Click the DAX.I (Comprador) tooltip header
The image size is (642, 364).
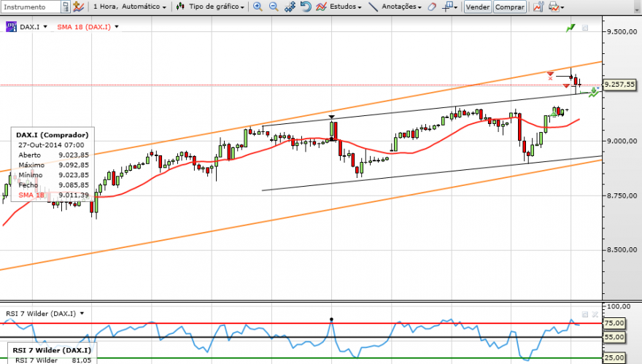[53, 135]
